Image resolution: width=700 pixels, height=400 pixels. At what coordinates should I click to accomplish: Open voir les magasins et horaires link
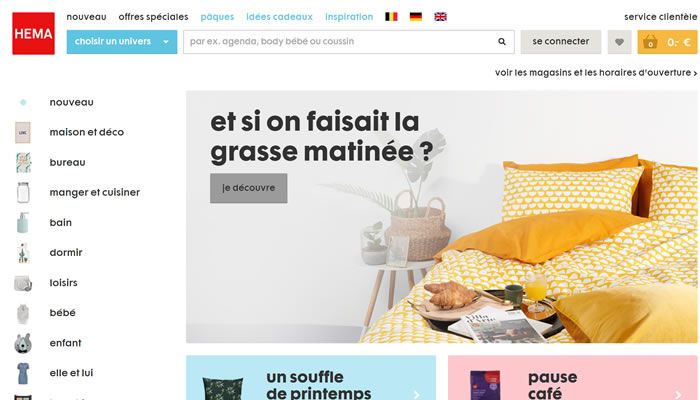[x=596, y=73]
